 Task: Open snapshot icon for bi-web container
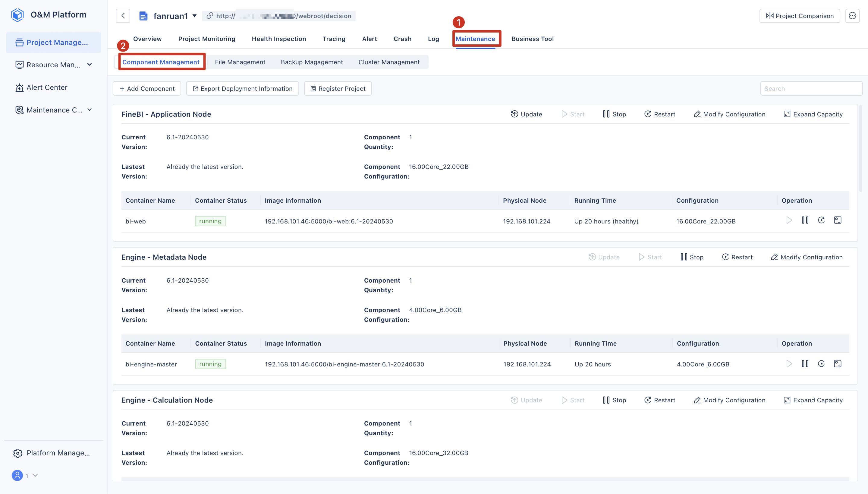click(x=838, y=220)
